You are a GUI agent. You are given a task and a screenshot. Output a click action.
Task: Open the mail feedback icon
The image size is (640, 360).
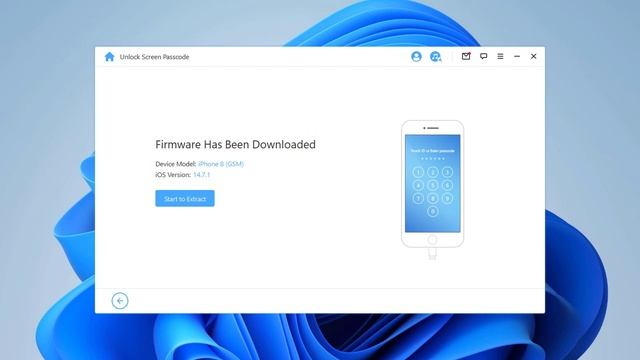click(466, 56)
